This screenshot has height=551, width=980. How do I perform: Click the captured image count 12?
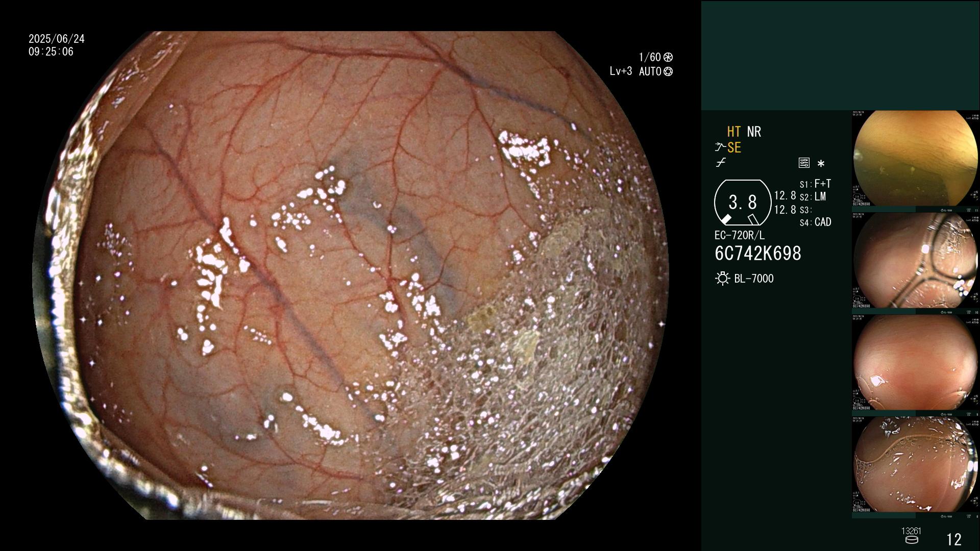[954, 539]
